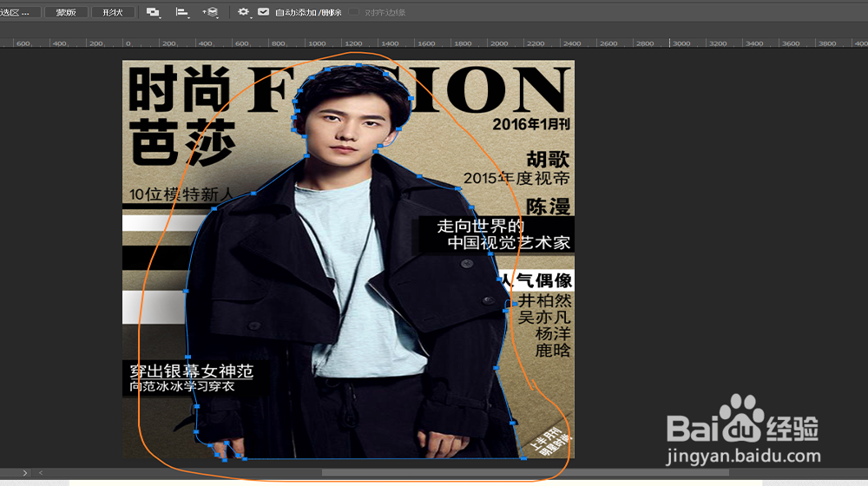The image size is (868, 486).
Task: Click the 选区 (Selection) button
Action: (19, 12)
